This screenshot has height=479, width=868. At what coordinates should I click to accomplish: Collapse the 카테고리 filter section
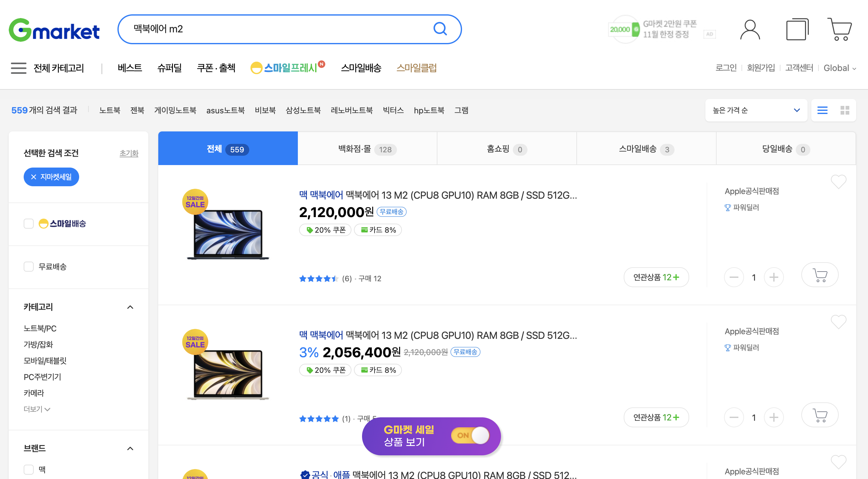coord(130,307)
